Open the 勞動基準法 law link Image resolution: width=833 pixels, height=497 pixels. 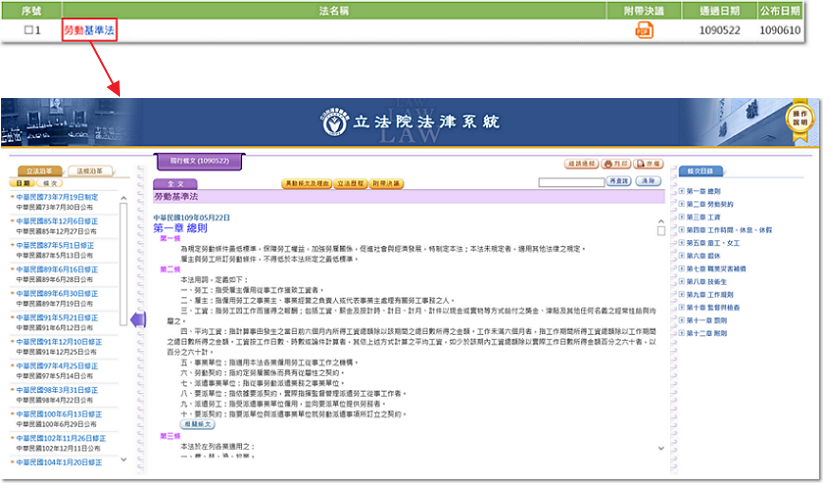tap(89, 31)
